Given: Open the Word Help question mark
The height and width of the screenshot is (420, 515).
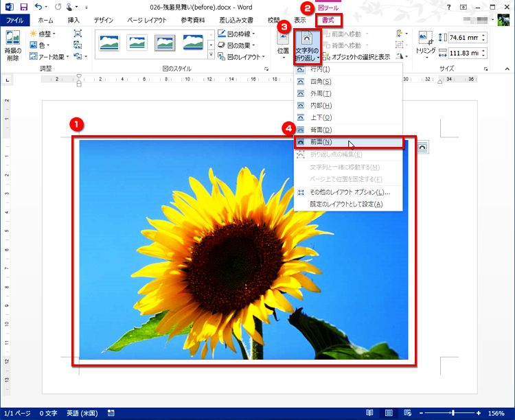Looking at the screenshot, I should tap(448, 8).
